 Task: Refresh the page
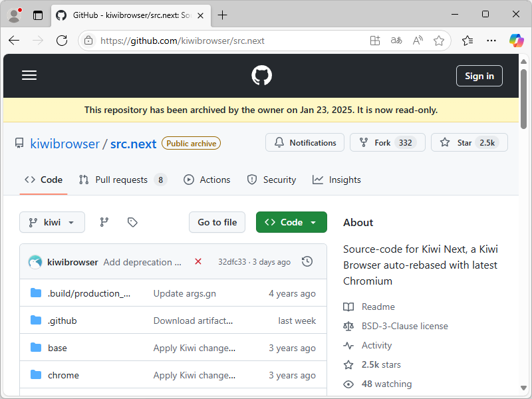62,41
